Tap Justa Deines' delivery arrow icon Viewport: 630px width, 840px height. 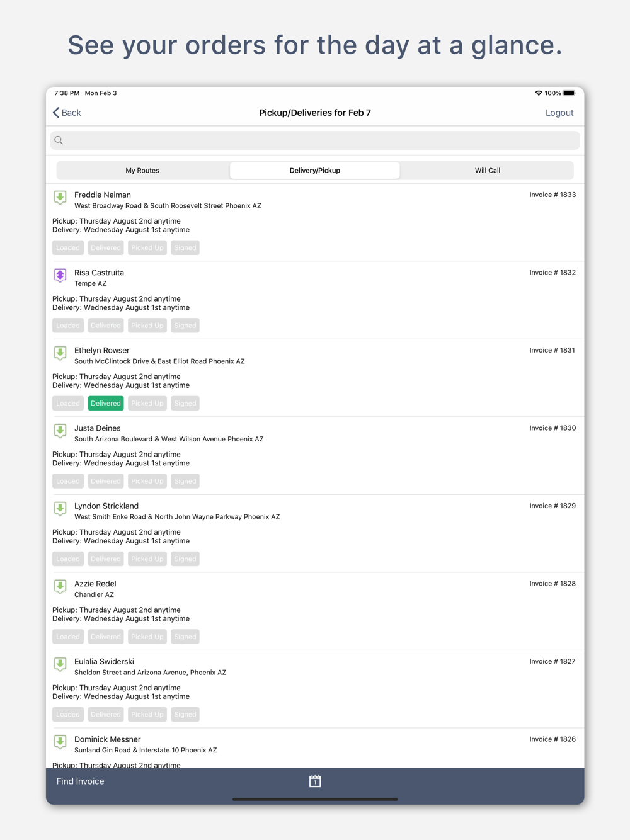60,431
